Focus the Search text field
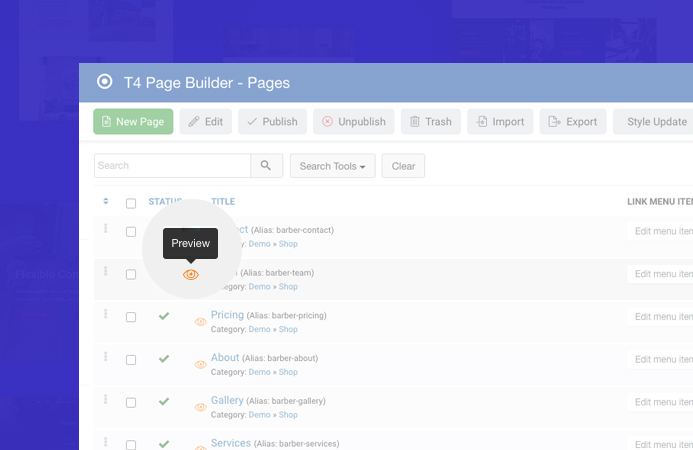The height and width of the screenshot is (450, 693). click(x=172, y=166)
